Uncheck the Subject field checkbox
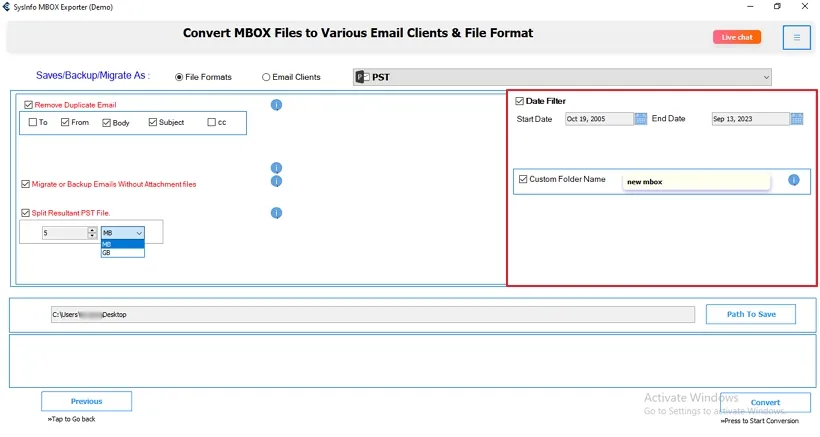 coord(153,122)
